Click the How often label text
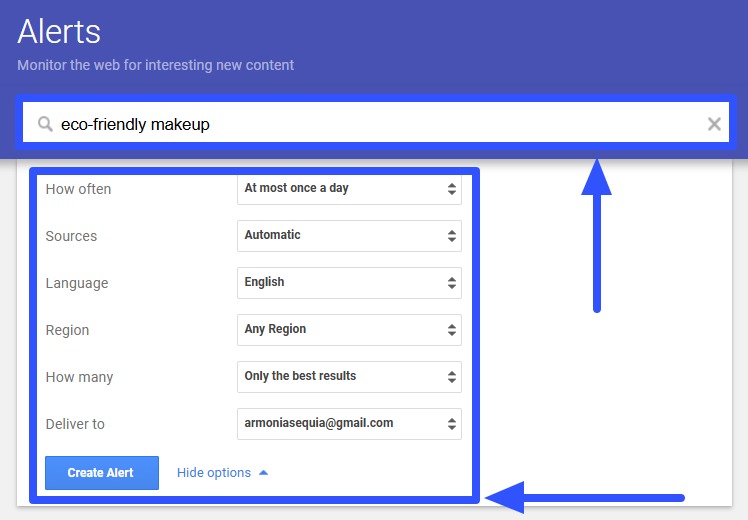The width and height of the screenshot is (748, 520). click(x=78, y=189)
